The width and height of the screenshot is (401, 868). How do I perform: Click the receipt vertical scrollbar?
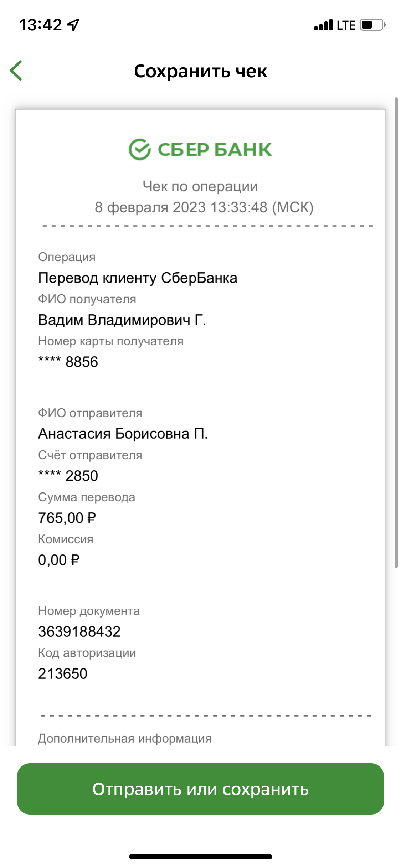coord(396,332)
